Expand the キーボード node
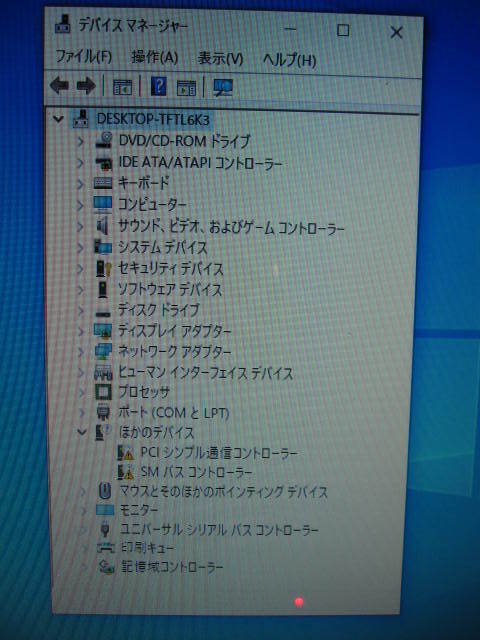The width and height of the screenshot is (480, 640). pyautogui.click(x=81, y=183)
